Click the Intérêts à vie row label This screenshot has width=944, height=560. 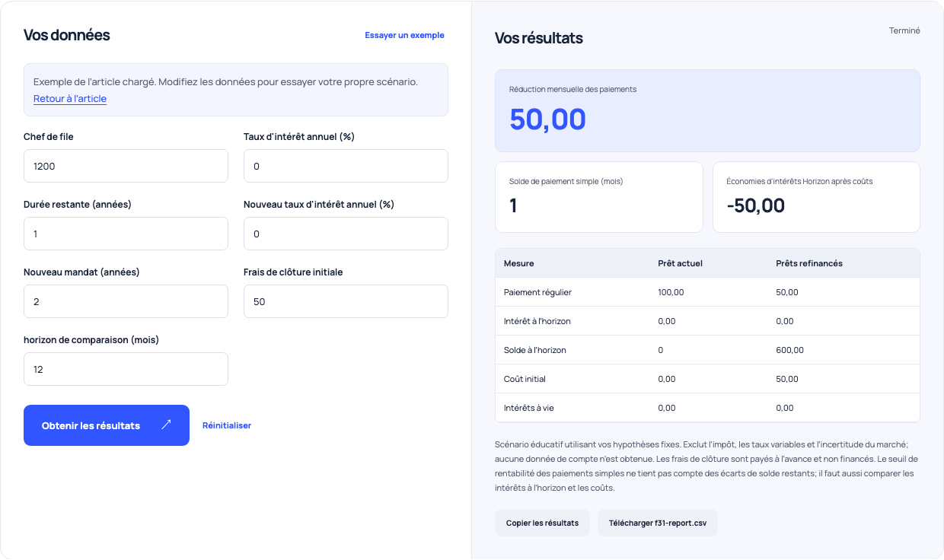click(x=529, y=408)
